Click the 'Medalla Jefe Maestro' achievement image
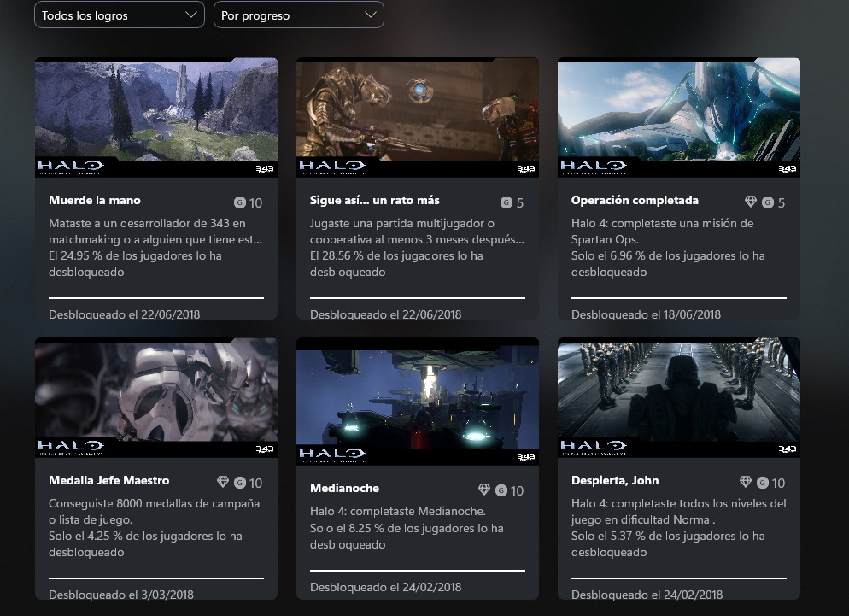This screenshot has width=849, height=616. (x=156, y=397)
